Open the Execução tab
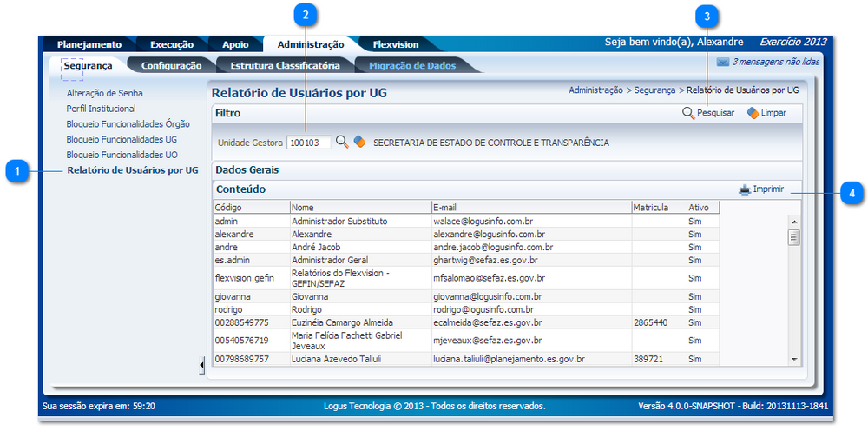 pos(172,44)
